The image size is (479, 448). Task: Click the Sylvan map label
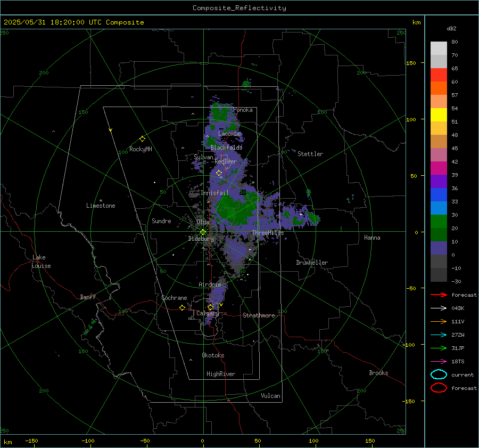203,157
